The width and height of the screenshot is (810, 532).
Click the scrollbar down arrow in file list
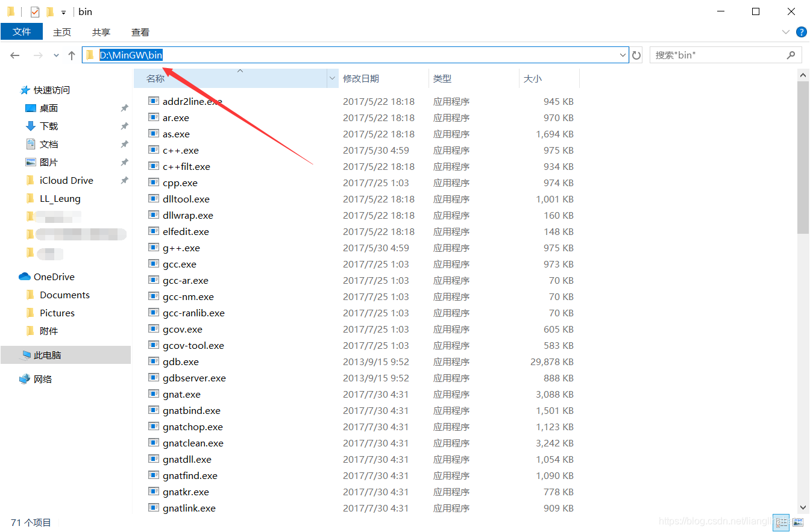point(803,507)
